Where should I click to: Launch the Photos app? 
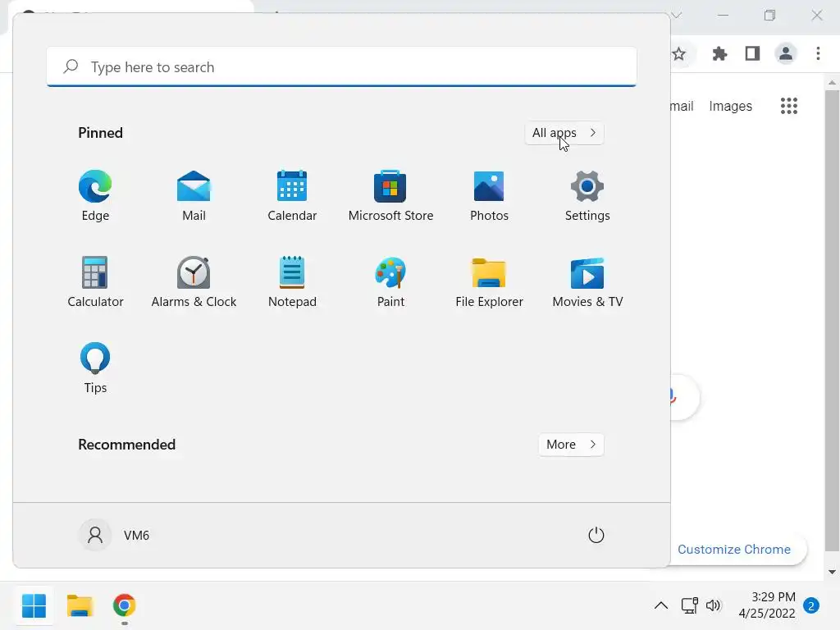(489, 195)
